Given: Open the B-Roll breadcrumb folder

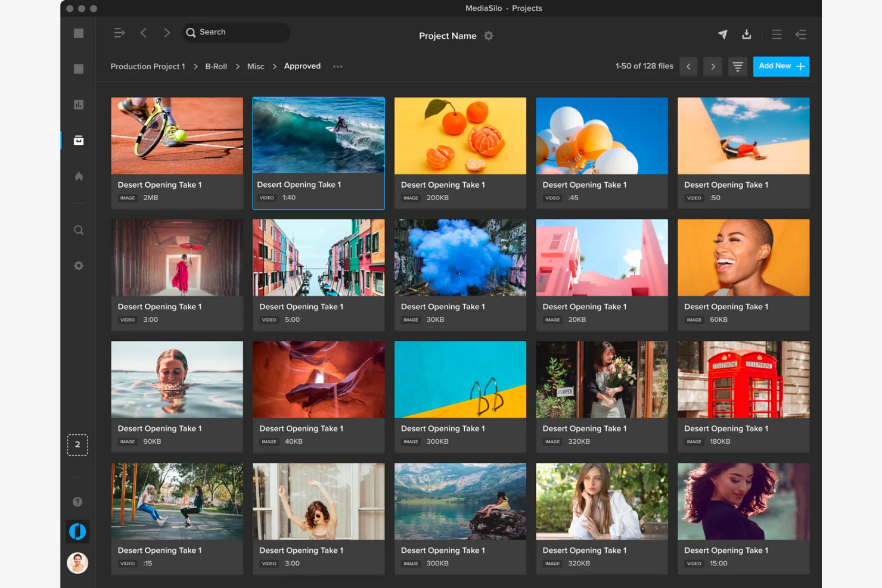Looking at the screenshot, I should 216,66.
